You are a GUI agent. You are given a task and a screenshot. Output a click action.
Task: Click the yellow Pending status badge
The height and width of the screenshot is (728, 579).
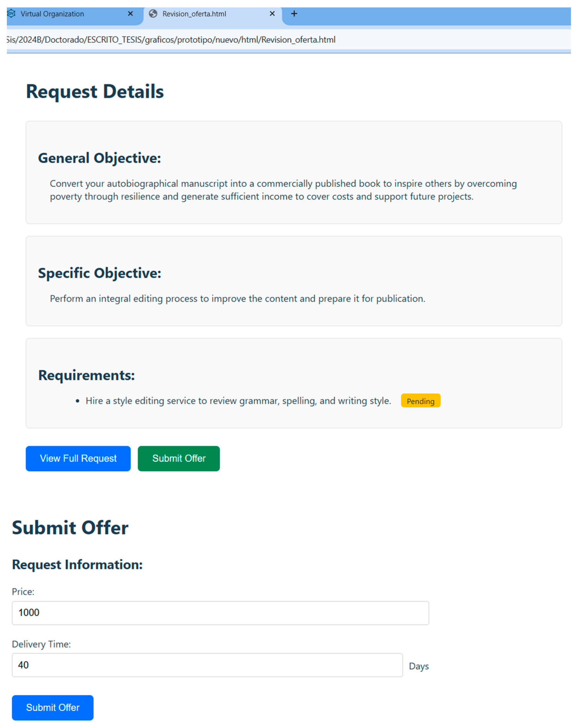(420, 401)
